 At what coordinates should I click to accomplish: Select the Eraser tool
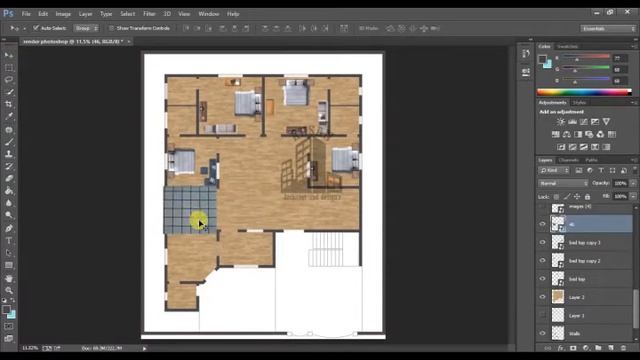(x=9, y=178)
